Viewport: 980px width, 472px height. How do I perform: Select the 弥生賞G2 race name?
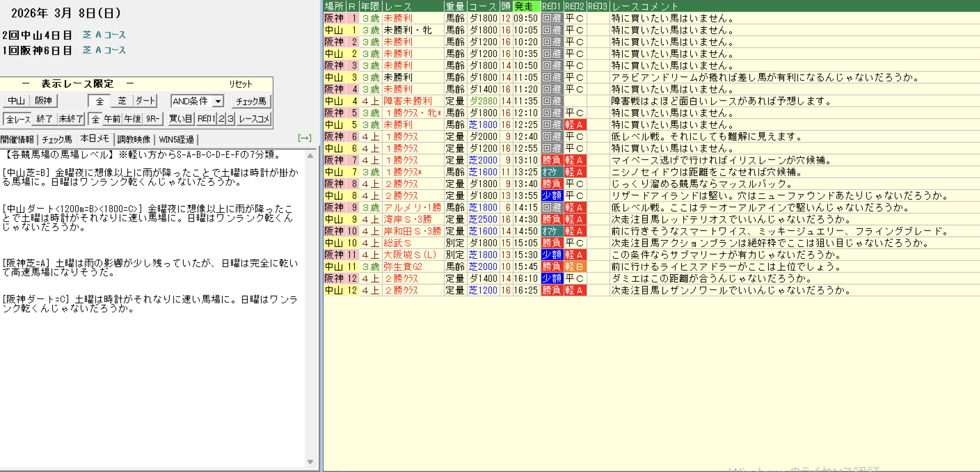point(403,266)
